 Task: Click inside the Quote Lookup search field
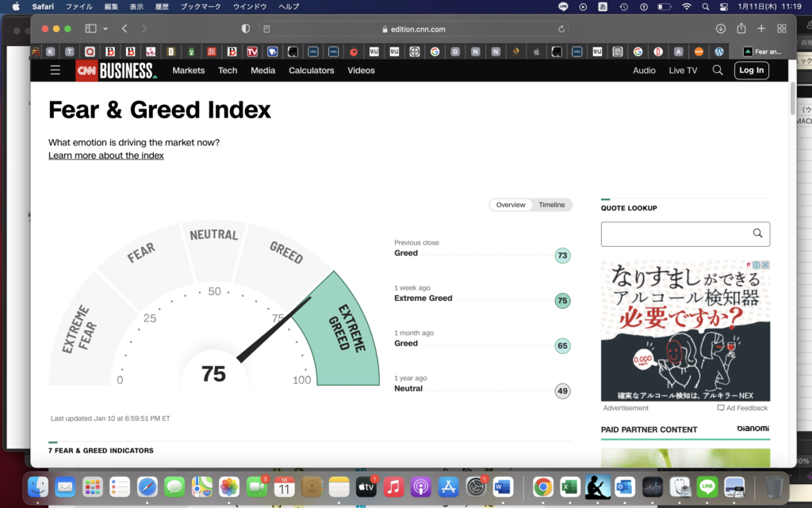(674, 233)
